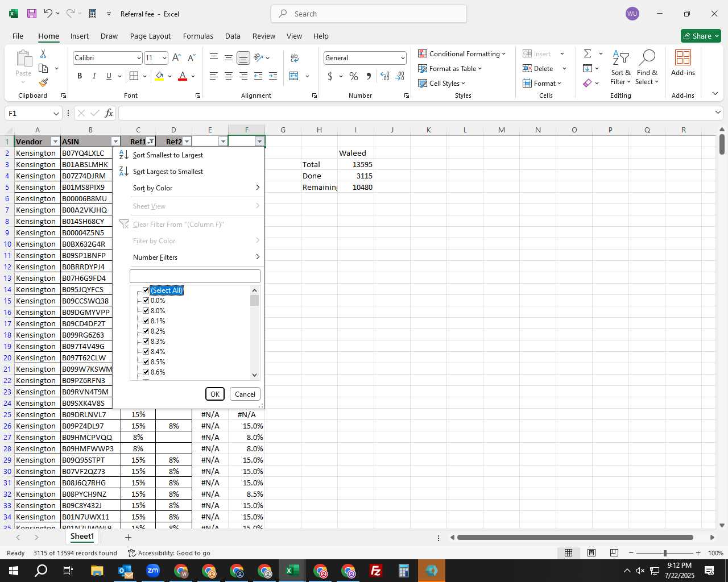Toggle the (Select All) checkbox
728x582 pixels.
pos(146,290)
